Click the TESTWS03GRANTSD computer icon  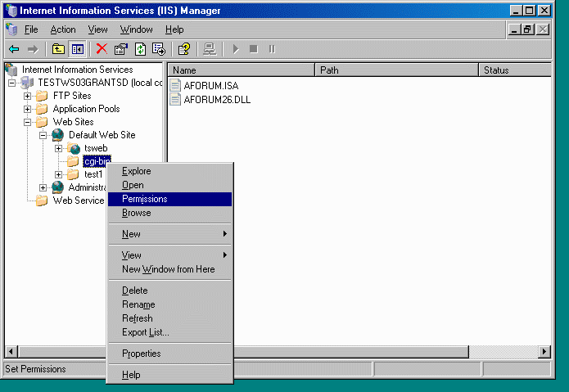[27, 83]
